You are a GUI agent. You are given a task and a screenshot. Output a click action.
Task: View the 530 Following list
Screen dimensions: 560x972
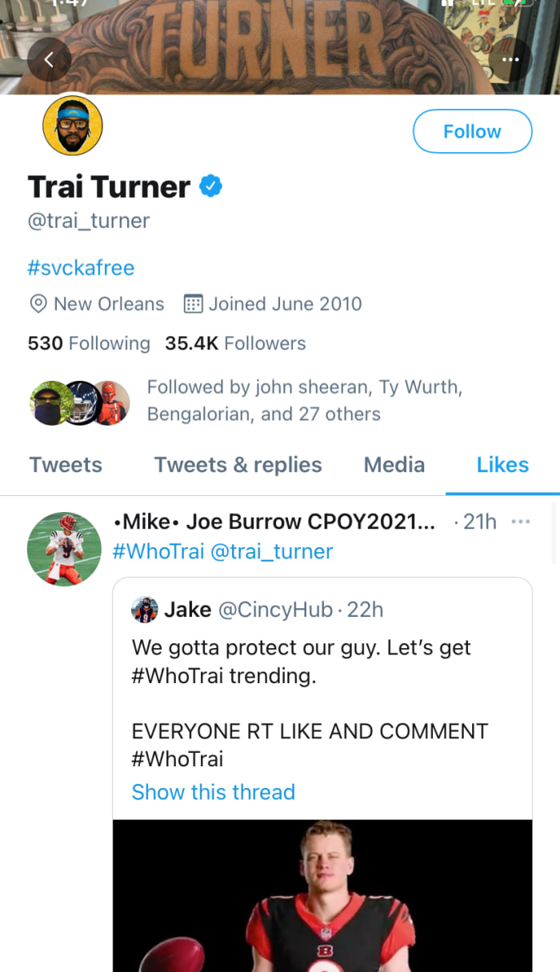[x=89, y=343]
